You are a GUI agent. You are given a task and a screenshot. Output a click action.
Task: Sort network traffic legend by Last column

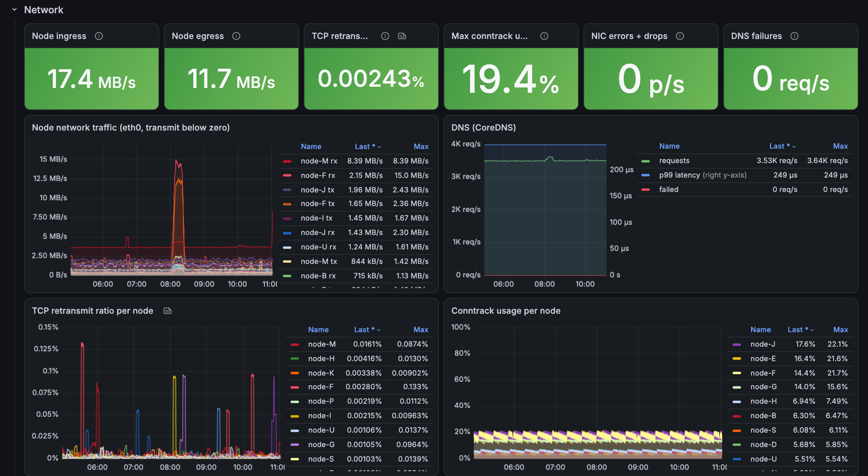368,147
